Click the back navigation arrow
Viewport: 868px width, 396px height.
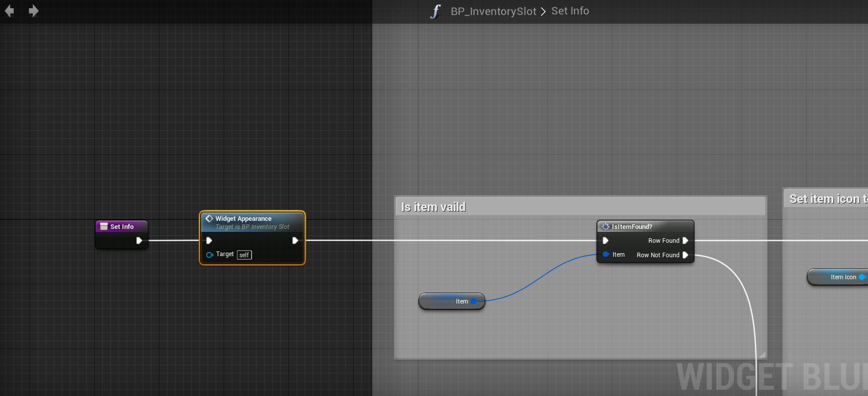click(9, 11)
